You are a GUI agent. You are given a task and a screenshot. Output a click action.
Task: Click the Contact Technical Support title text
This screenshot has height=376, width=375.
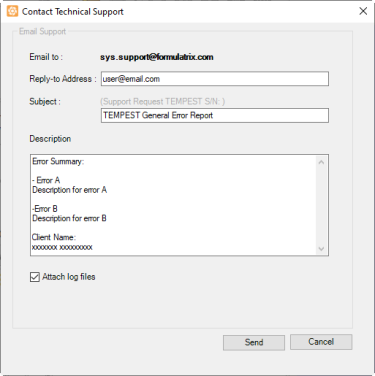(x=73, y=12)
